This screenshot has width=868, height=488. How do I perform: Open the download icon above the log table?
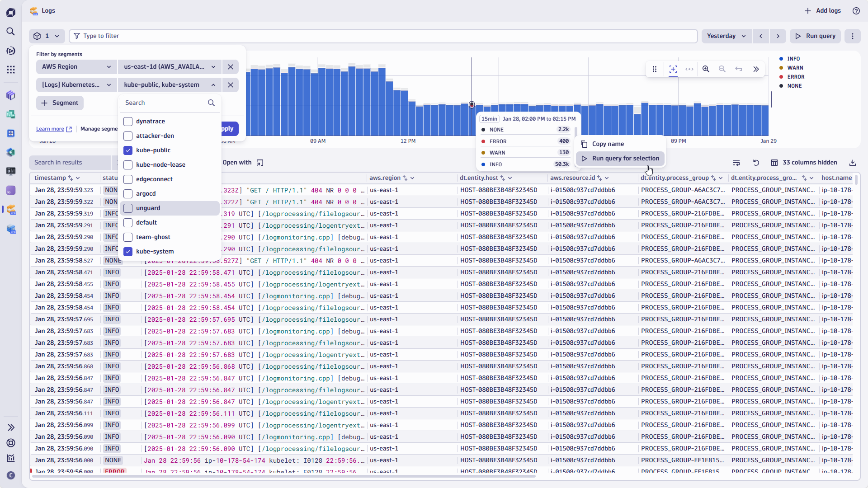(x=853, y=162)
